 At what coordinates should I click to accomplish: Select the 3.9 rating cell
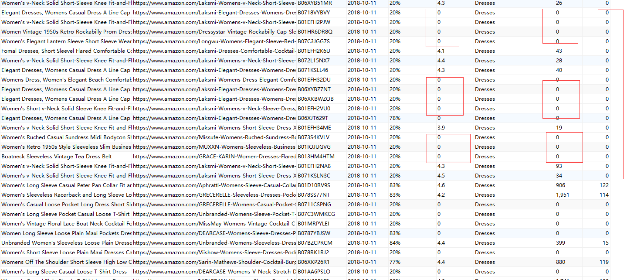pyautogui.click(x=441, y=127)
